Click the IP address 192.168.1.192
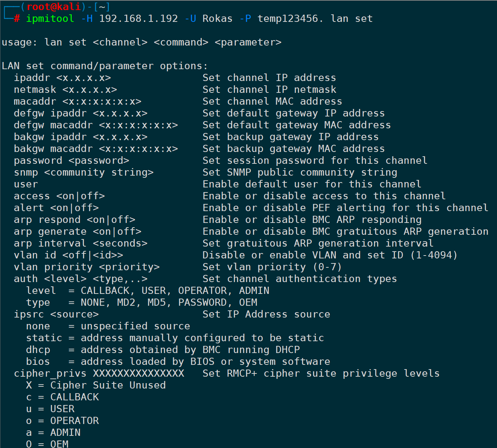497x448 pixels. [x=138, y=19]
